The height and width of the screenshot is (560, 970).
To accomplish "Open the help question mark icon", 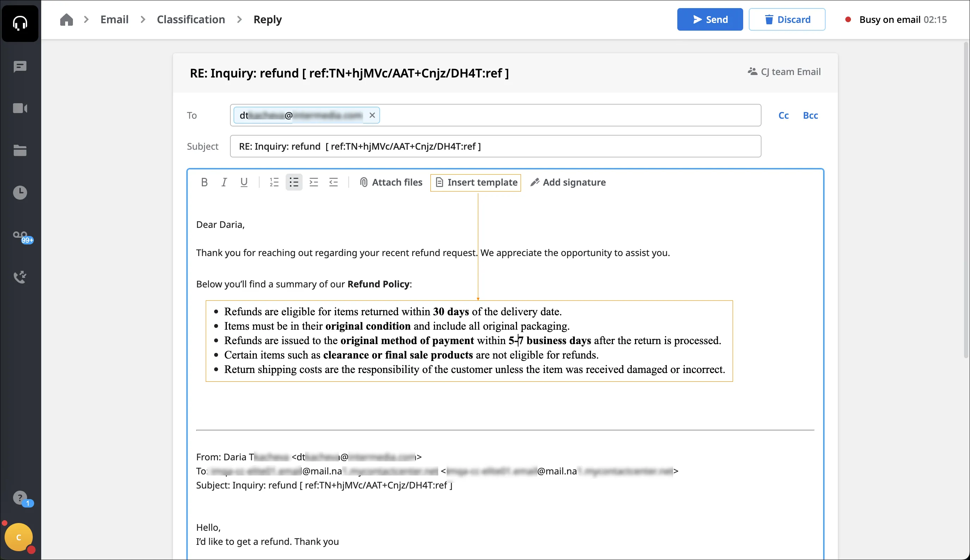I will (x=20, y=498).
